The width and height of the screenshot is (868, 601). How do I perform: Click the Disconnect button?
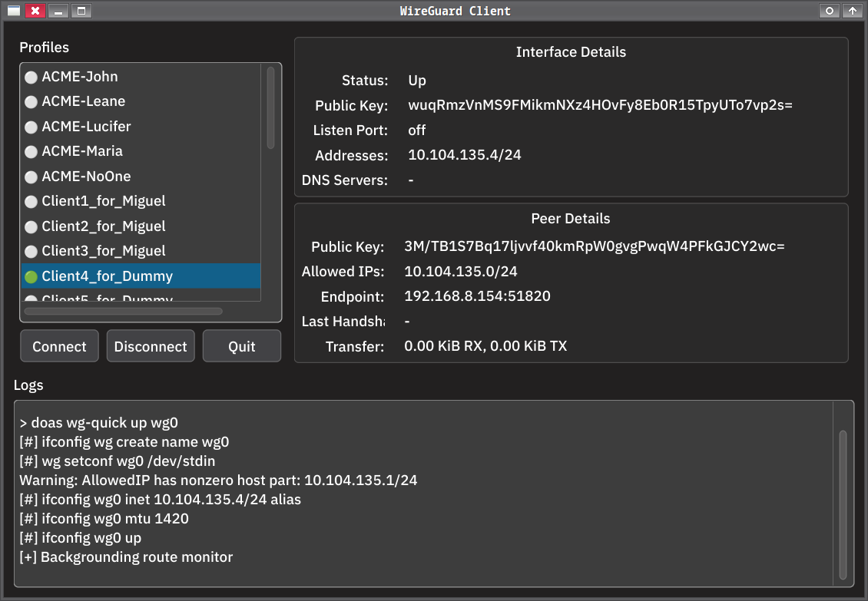(151, 346)
